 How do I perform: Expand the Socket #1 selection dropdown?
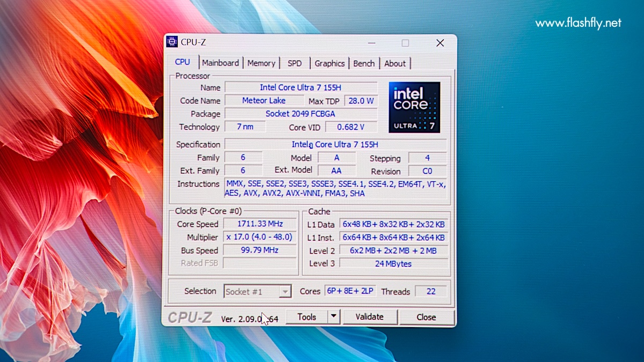(x=286, y=292)
